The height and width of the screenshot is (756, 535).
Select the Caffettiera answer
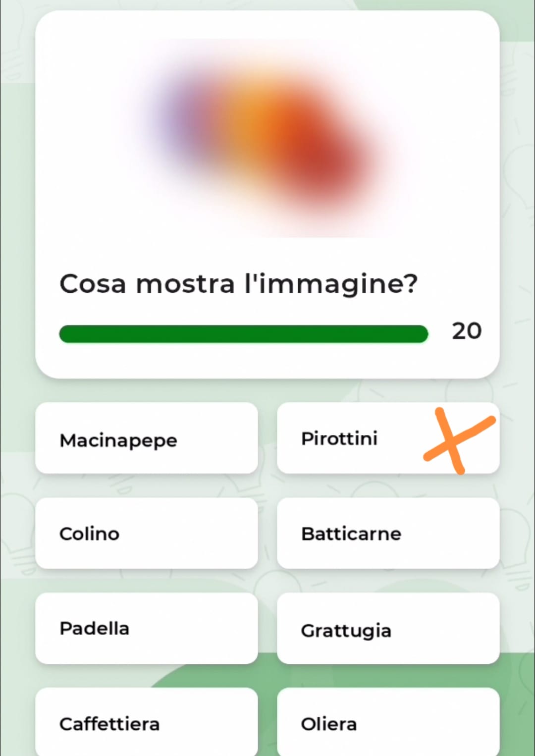coord(147,722)
